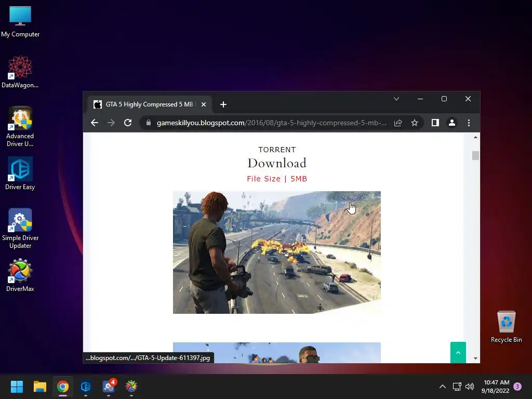
Task: Open a new tab
Action: tap(223, 104)
